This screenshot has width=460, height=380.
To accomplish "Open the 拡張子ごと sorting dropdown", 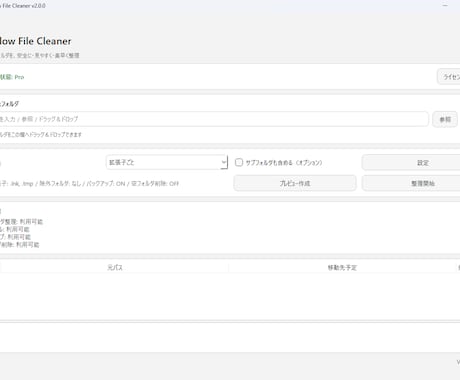I will [167, 162].
